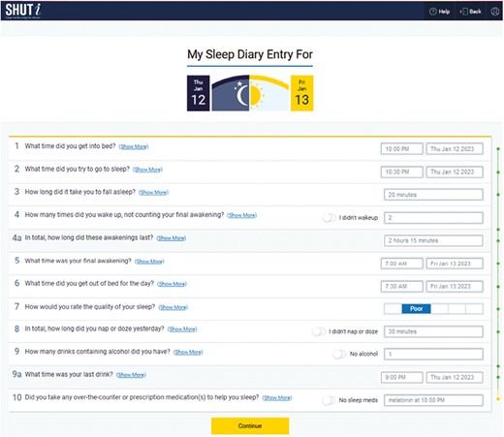
Task: Click the yellow progress dot beside question 10
Action: pyautogui.click(x=498, y=400)
